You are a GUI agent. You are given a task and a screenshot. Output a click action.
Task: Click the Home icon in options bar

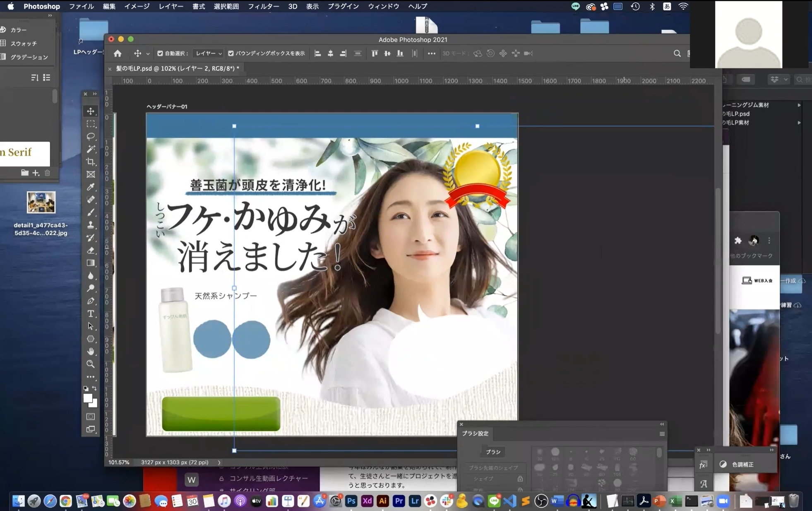click(118, 53)
